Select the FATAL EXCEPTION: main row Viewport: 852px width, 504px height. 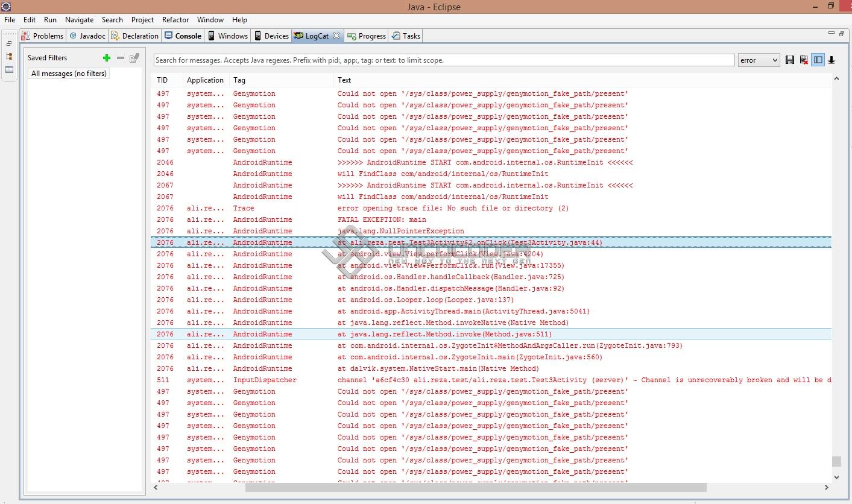491,219
